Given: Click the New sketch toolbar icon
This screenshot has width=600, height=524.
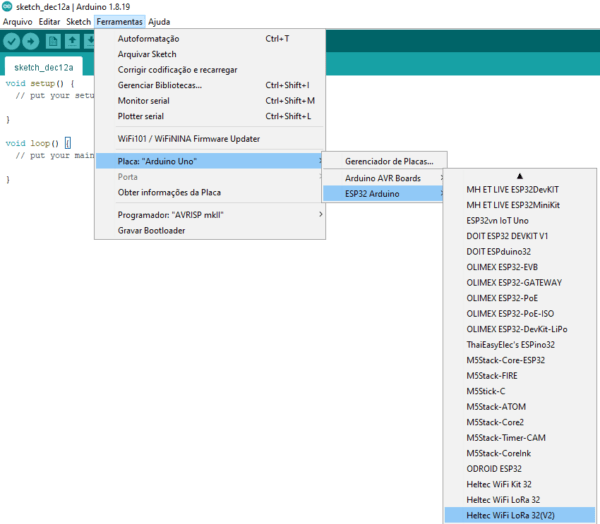Looking at the screenshot, I should tap(53, 41).
